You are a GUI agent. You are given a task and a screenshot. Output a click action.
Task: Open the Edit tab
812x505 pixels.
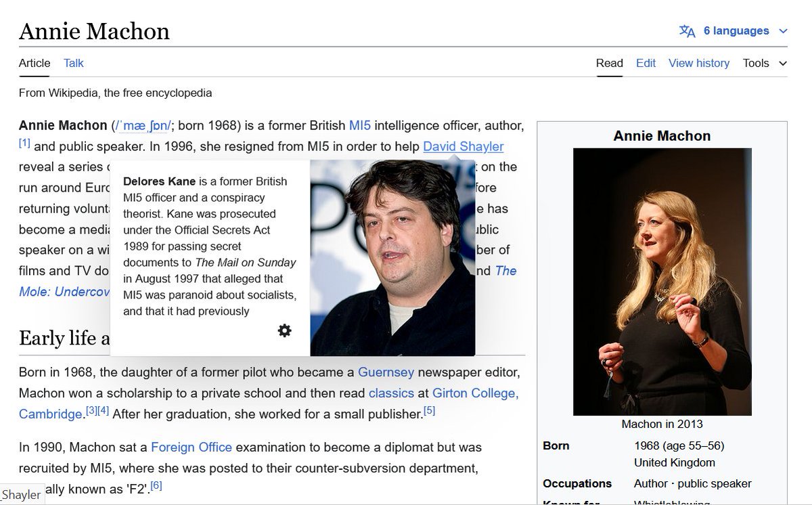coord(646,63)
